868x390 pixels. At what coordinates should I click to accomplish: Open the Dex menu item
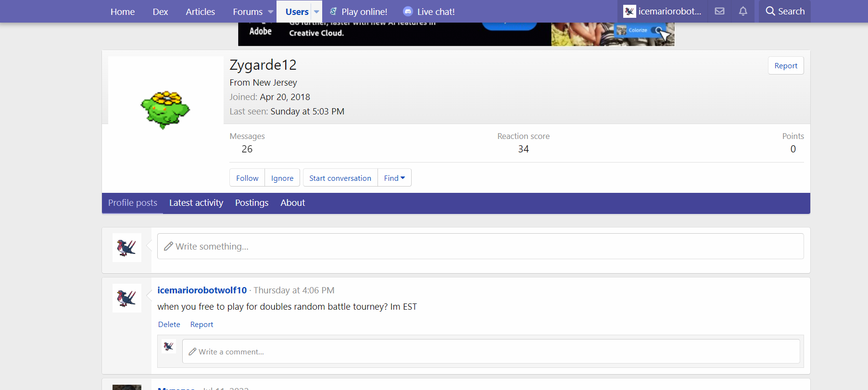tap(160, 12)
